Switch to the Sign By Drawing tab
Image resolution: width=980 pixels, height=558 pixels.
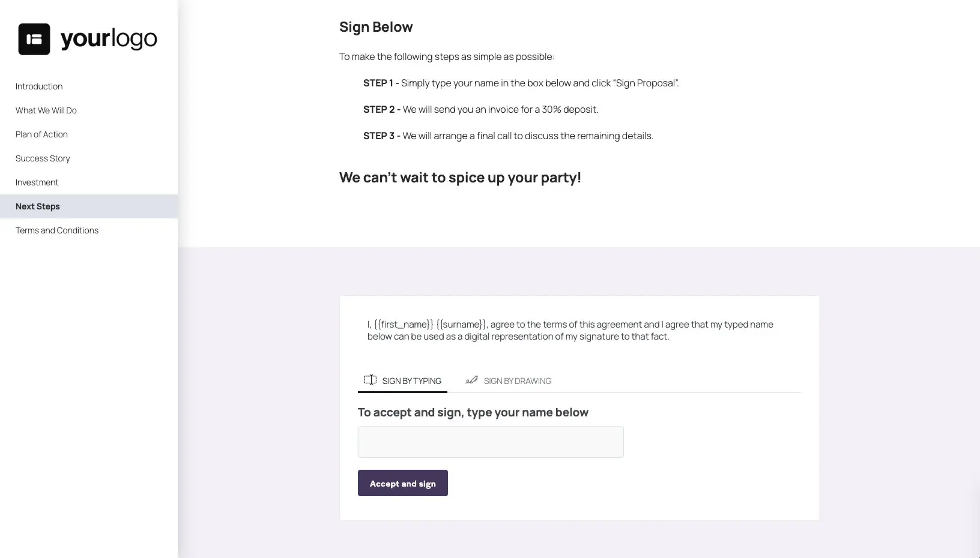coord(517,380)
